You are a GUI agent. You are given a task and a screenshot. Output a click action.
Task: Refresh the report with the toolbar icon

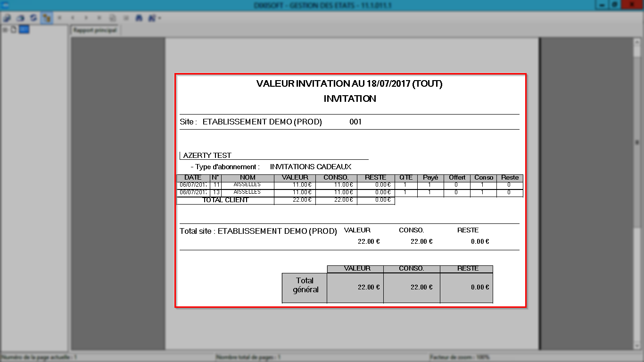(33, 18)
